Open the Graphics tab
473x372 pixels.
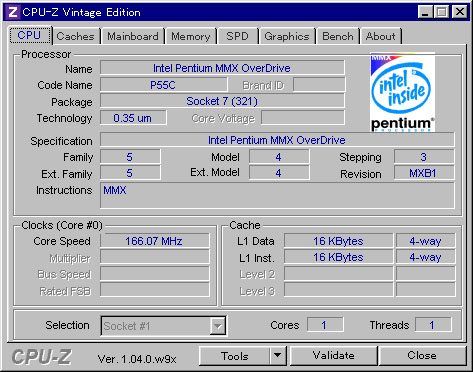[x=287, y=36]
